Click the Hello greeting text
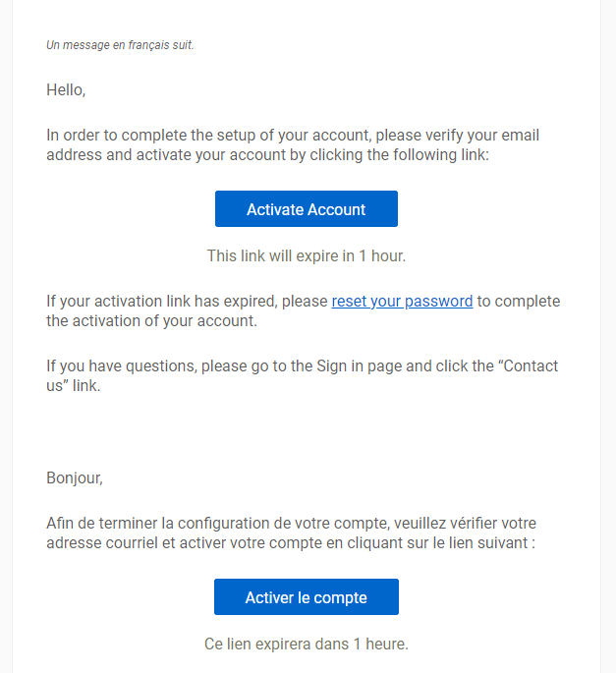 pyautogui.click(x=66, y=90)
